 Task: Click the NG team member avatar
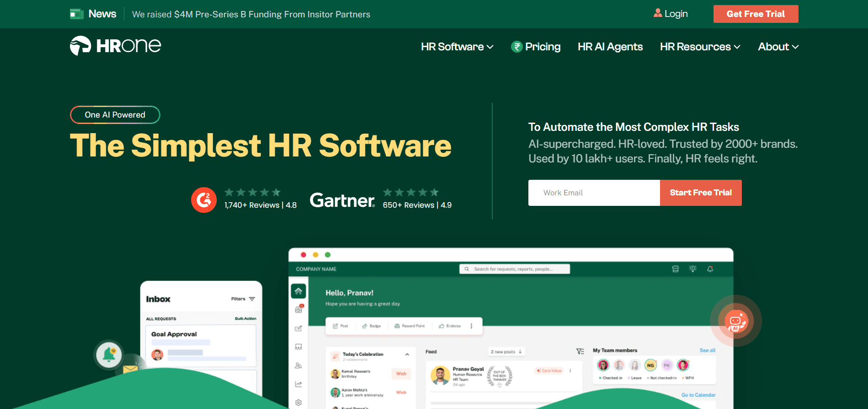tap(650, 365)
